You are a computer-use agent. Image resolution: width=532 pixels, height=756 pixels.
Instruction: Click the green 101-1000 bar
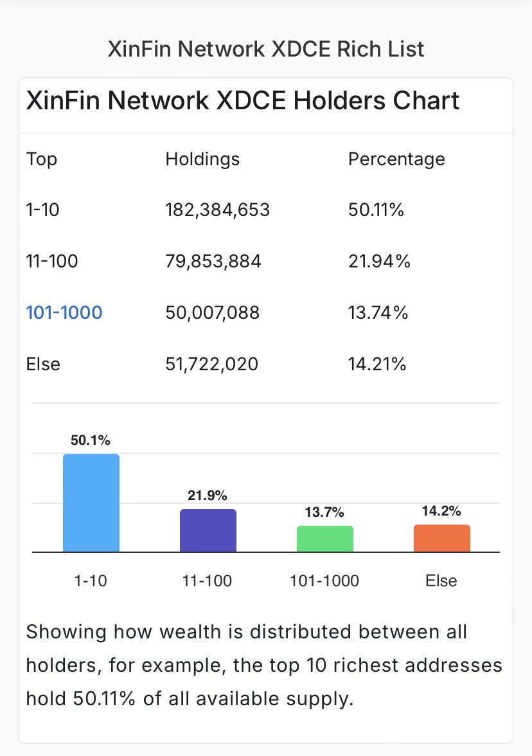[x=324, y=539]
